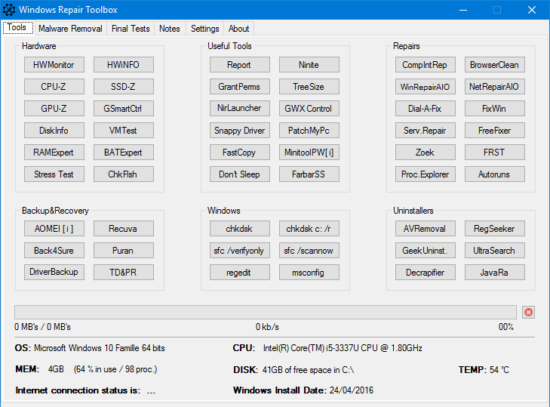Open msconfig
This screenshot has width=550, height=407.
[x=309, y=272]
